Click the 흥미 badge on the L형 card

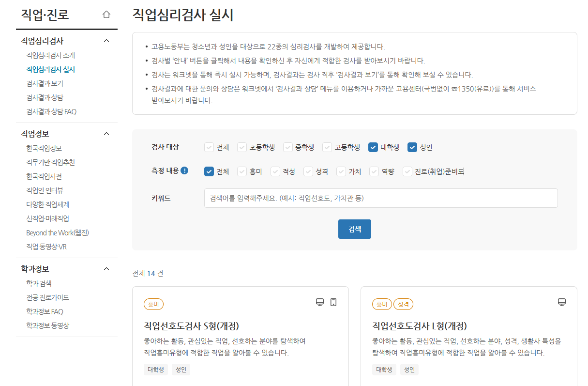[x=381, y=304]
